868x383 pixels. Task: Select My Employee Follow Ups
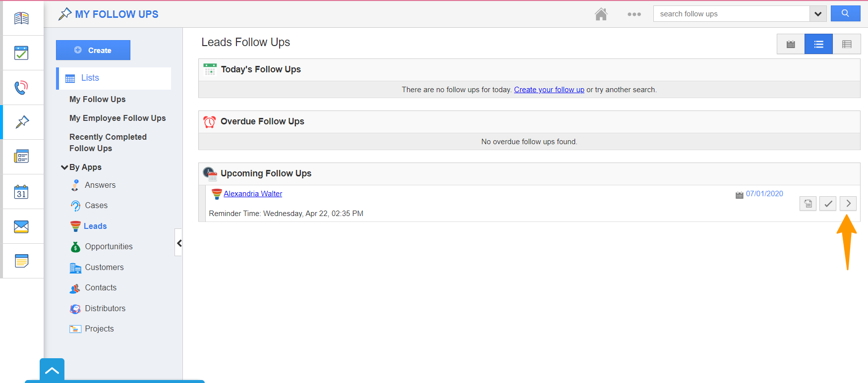117,118
